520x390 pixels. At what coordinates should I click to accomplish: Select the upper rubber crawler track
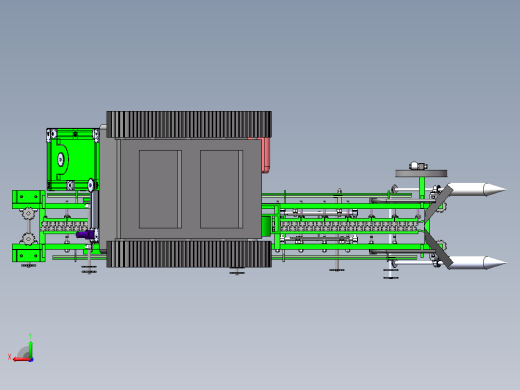click(189, 124)
